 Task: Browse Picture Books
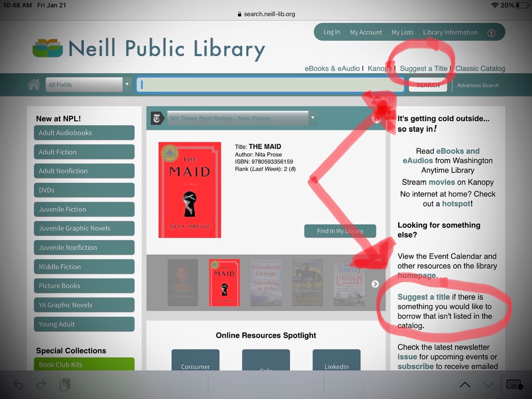[84, 286]
